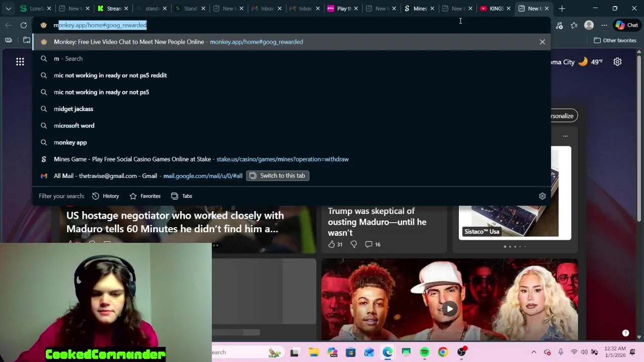Open Maduro hostage negotiator news article
This screenshot has height=362, width=644.
[175, 222]
